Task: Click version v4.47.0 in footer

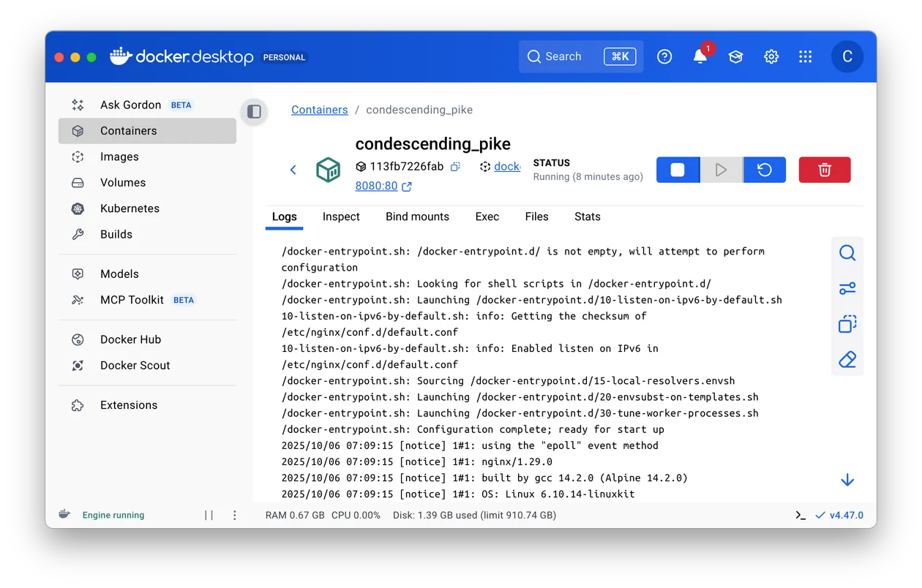Action: coord(839,515)
